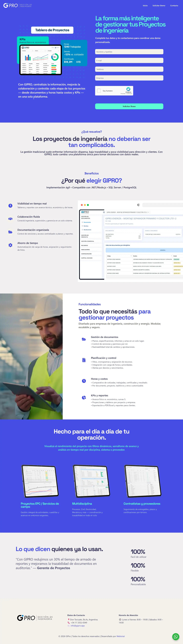This screenshot has height=644, width=183.
Task: Click the green Solicitar Demo submit button
Action: (x=129, y=106)
